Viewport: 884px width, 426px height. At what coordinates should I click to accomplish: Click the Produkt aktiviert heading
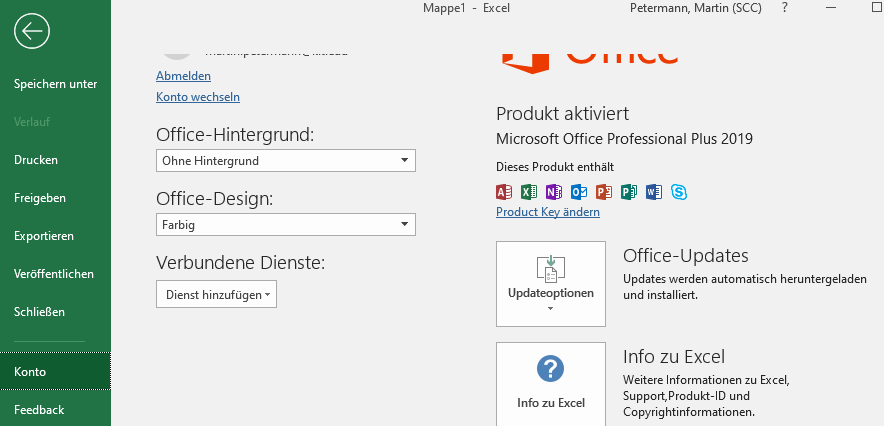click(563, 114)
